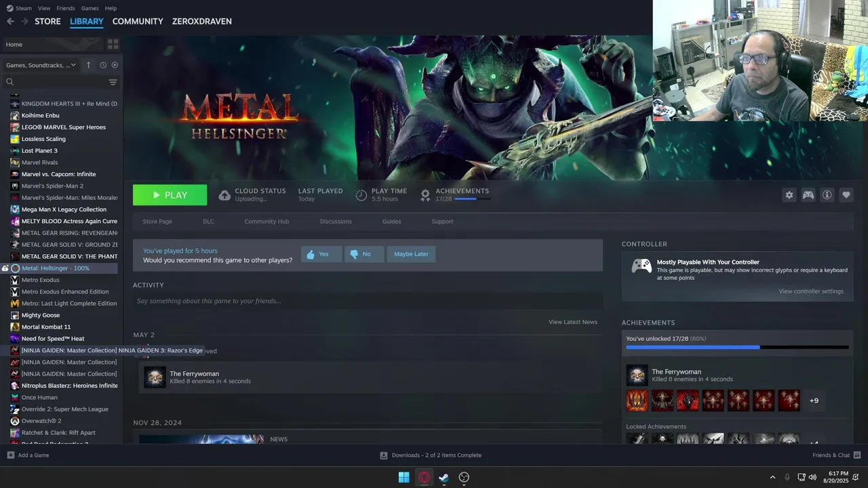Open the controller layout icon
Screen dimensions: 868x488
click(x=808, y=195)
